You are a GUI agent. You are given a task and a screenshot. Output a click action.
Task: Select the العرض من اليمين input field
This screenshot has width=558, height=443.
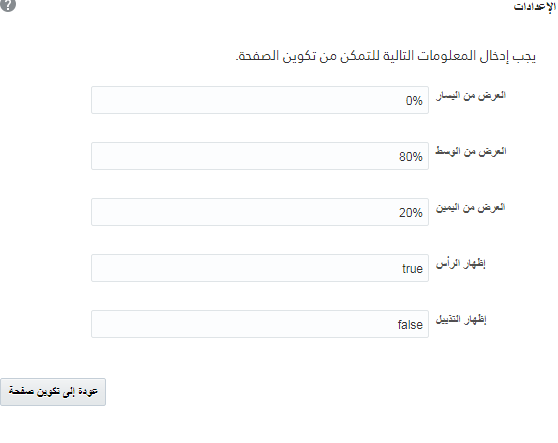coord(260,212)
